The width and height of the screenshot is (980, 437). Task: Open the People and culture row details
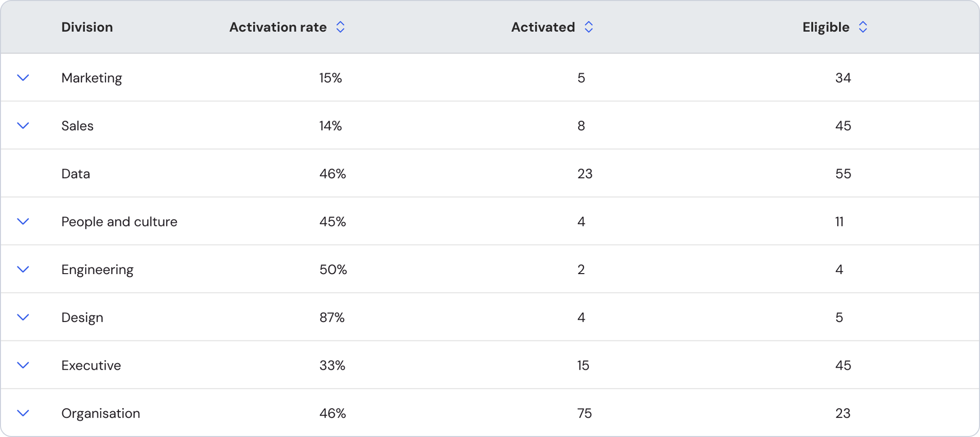click(23, 221)
